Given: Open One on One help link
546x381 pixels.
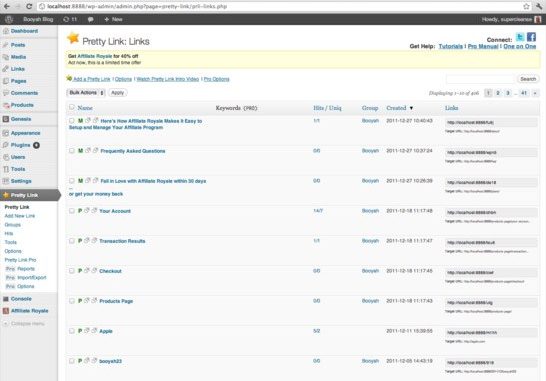Looking at the screenshot, I should (520, 46).
